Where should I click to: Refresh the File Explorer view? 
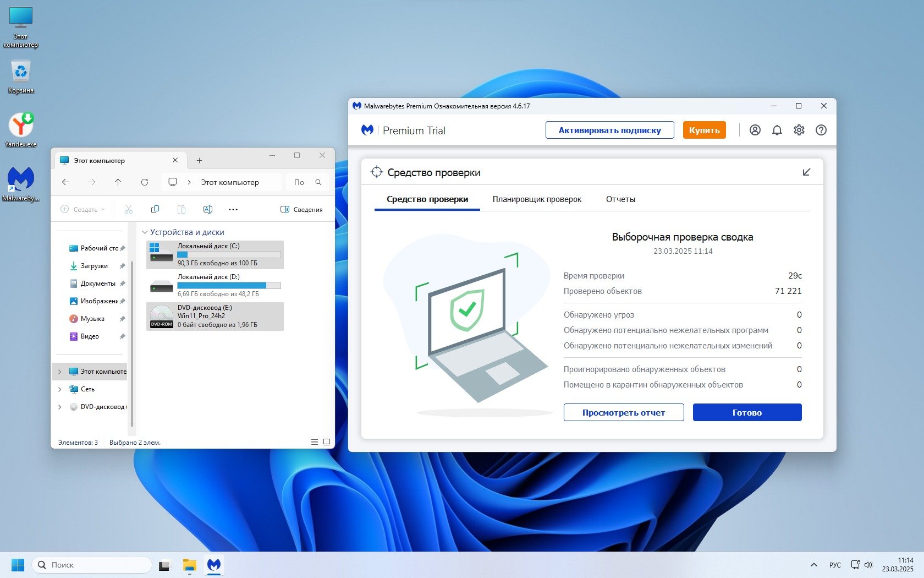click(x=145, y=182)
